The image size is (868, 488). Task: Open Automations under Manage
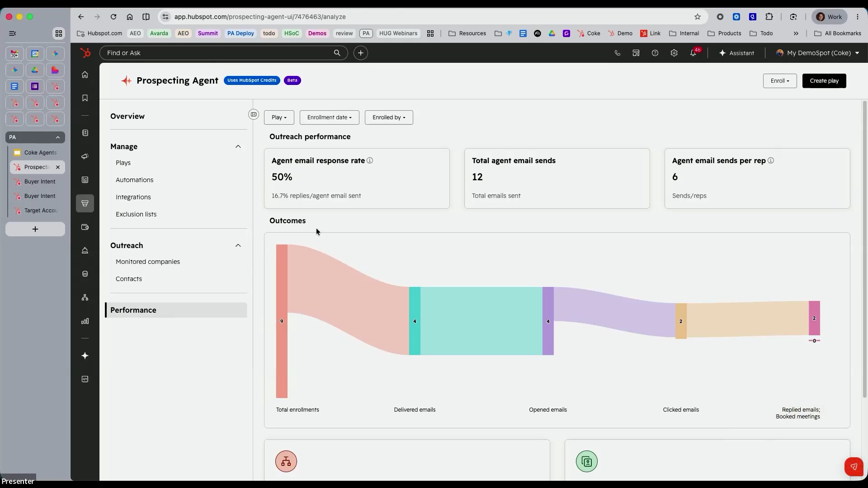134,180
